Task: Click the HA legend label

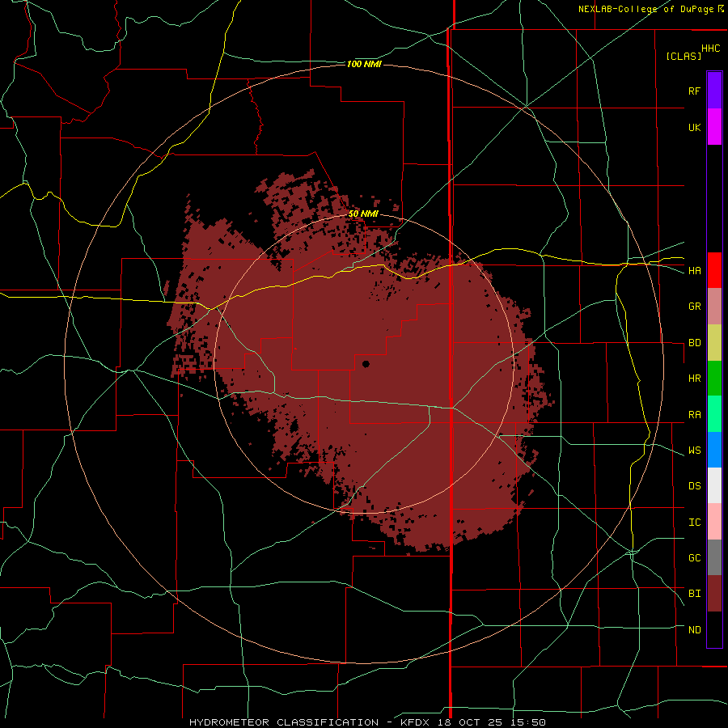Action: coord(694,271)
